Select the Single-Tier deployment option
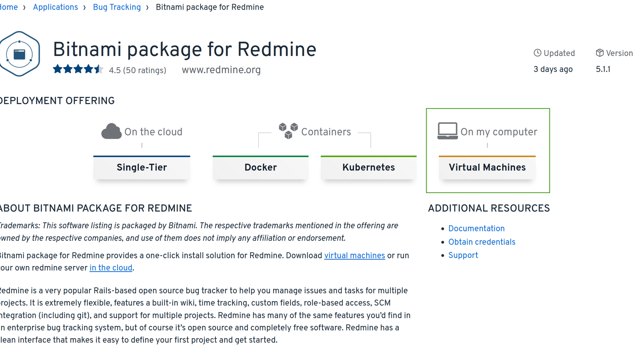Viewport: 644px width, 349px height. [142, 168]
